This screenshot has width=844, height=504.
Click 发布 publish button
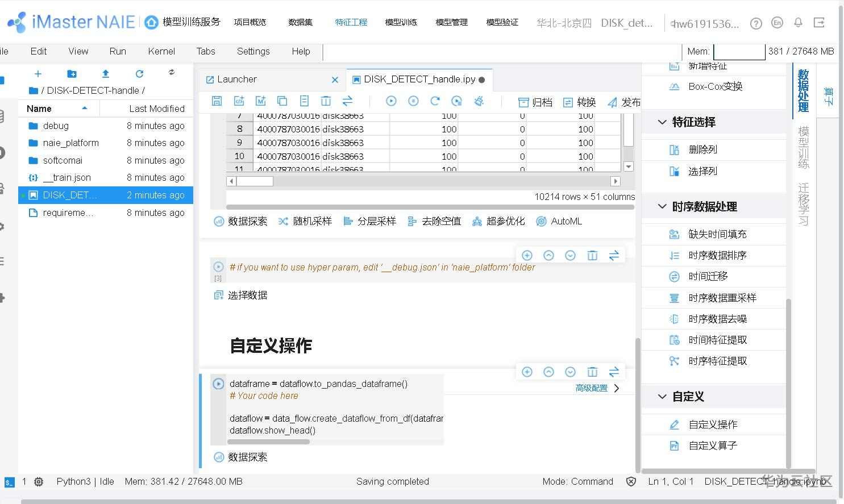pos(624,102)
